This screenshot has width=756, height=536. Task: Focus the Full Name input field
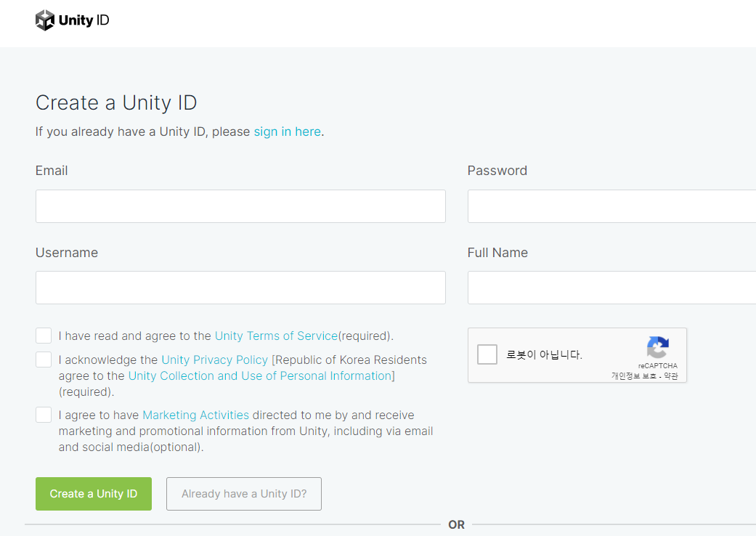pyautogui.click(x=611, y=288)
